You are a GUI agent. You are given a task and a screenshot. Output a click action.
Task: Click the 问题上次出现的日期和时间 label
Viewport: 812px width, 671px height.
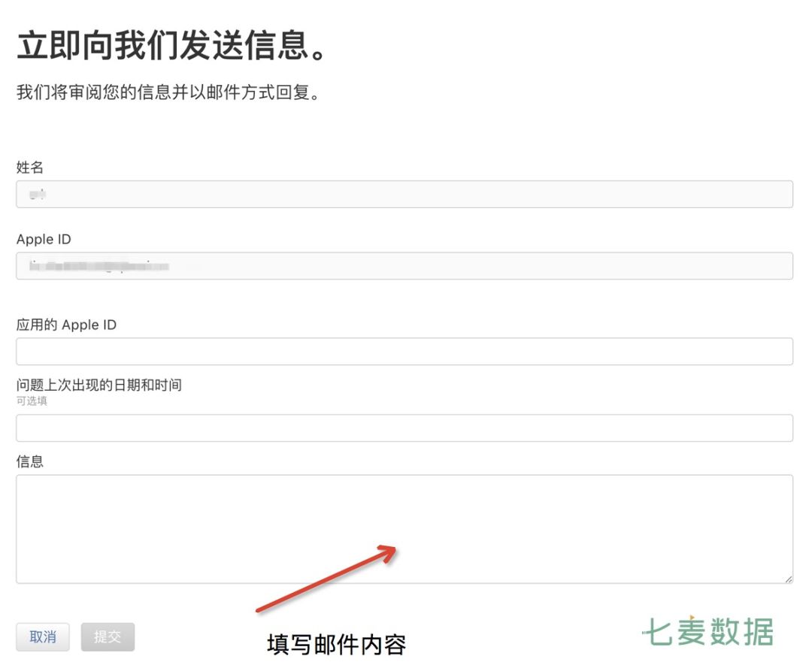(x=99, y=385)
